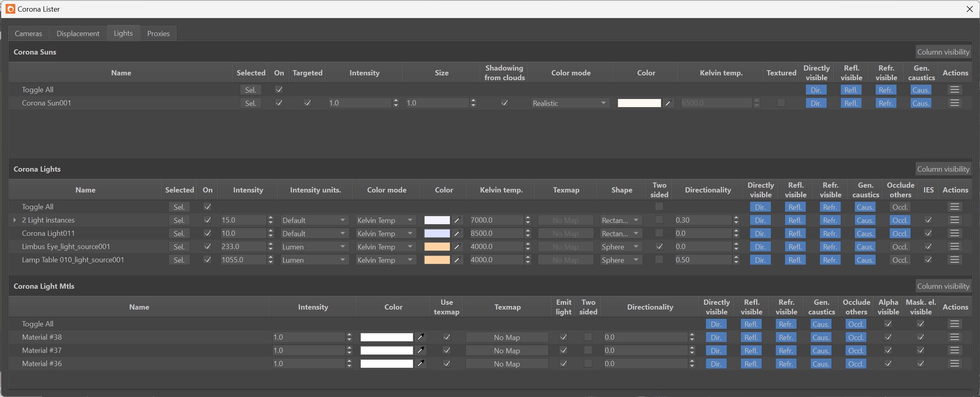Open actions menu for Limbus Eye_light_source001
Image resolution: width=980 pixels, height=397 pixels.
955,247
